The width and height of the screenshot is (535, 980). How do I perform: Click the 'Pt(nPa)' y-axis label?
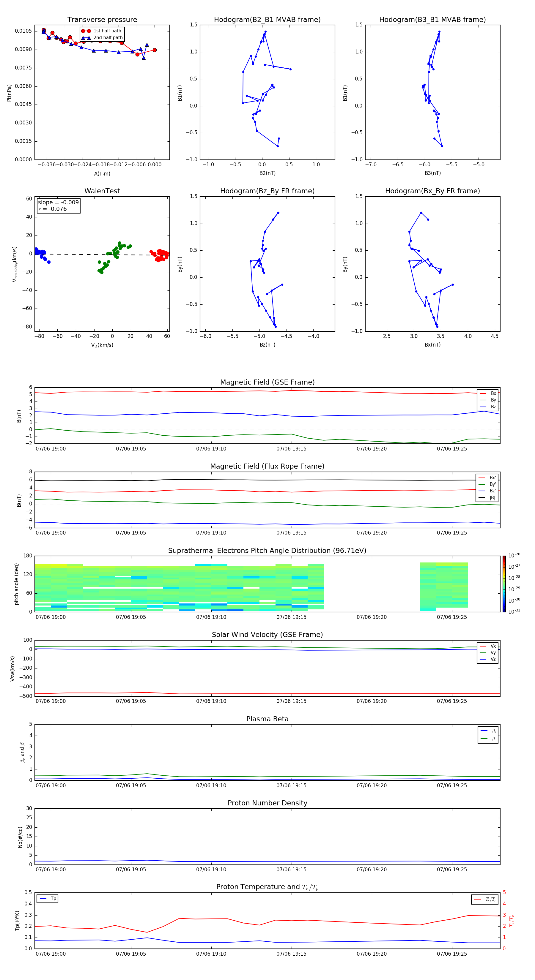tap(9, 93)
